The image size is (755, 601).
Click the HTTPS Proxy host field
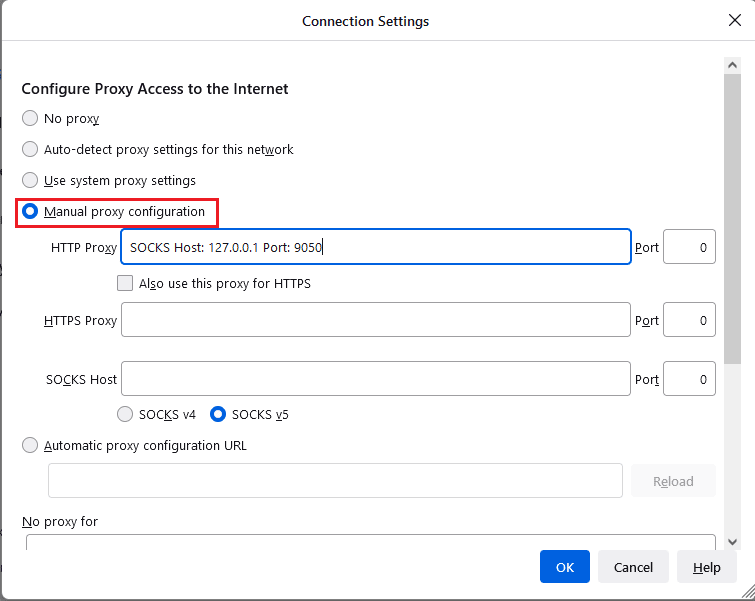click(x=376, y=320)
